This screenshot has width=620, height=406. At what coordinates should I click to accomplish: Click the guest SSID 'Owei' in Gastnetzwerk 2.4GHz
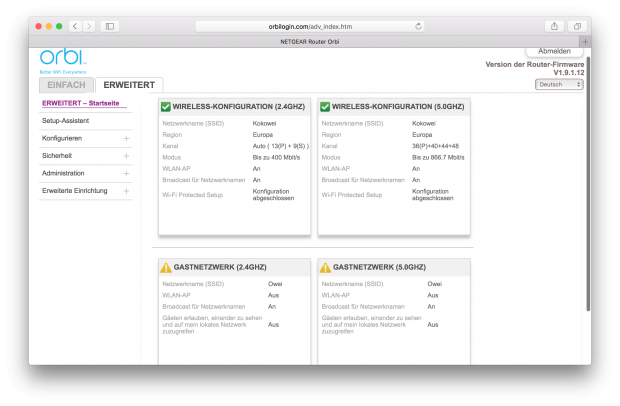click(x=275, y=284)
